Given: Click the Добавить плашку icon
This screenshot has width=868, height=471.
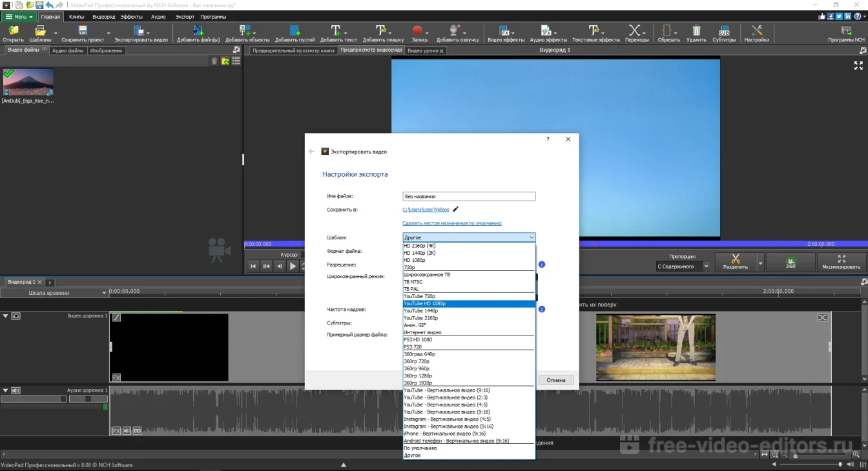Looking at the screenshot, I should click(381, 30).
